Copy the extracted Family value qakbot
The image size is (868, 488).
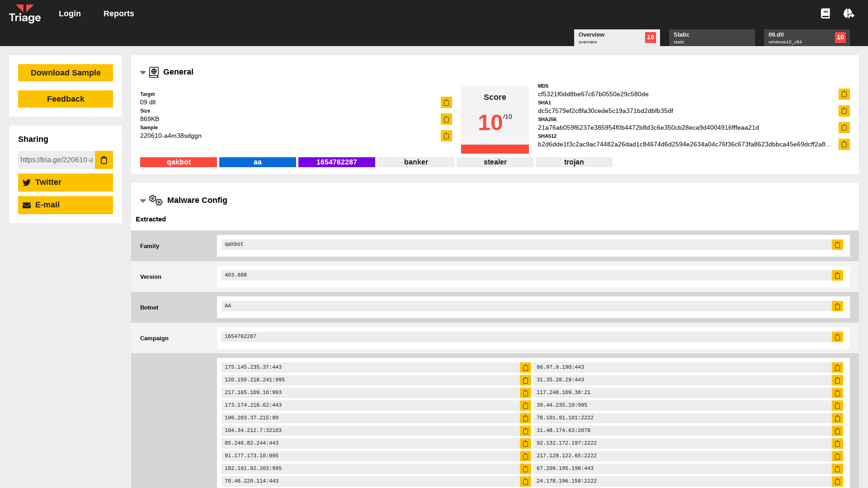837,244
